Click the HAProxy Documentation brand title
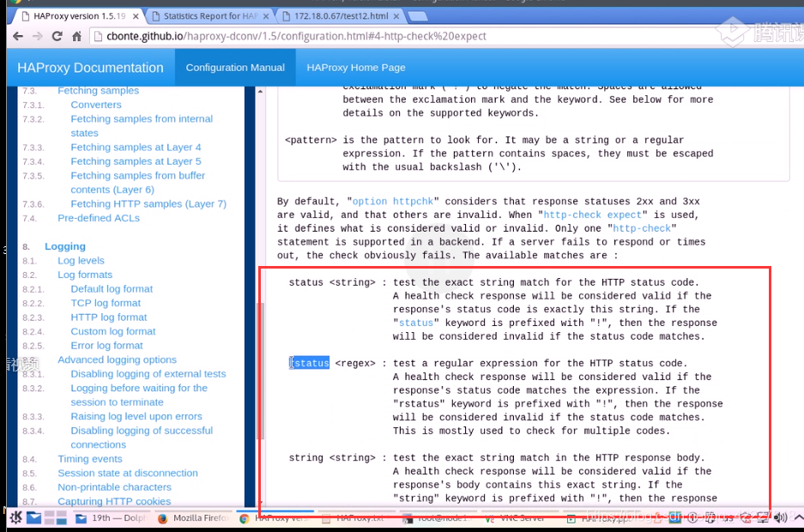 (x=90, y=68)
